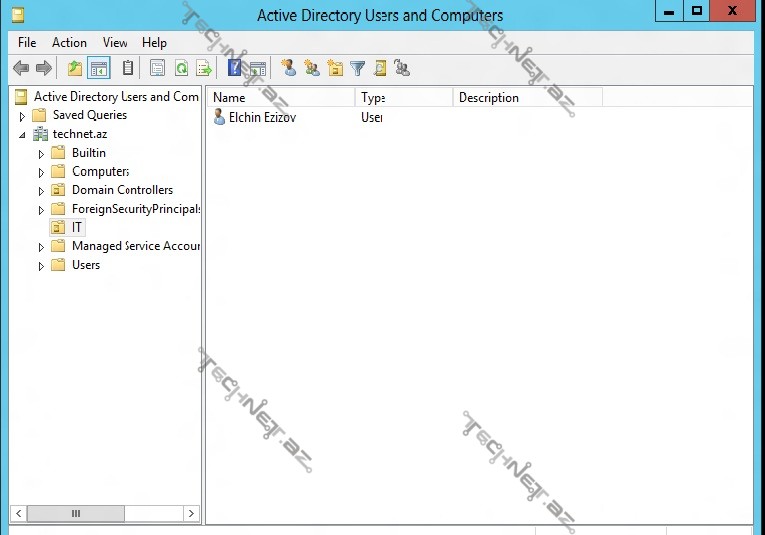
Task: Click the window's title bar application icon
Action: pyautogui.click(x=19, y=15)
